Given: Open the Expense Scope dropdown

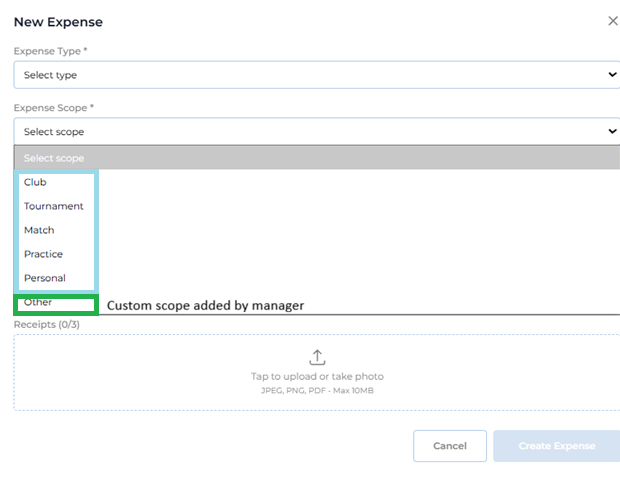Looking at the screenshot, I should (317, 131).
